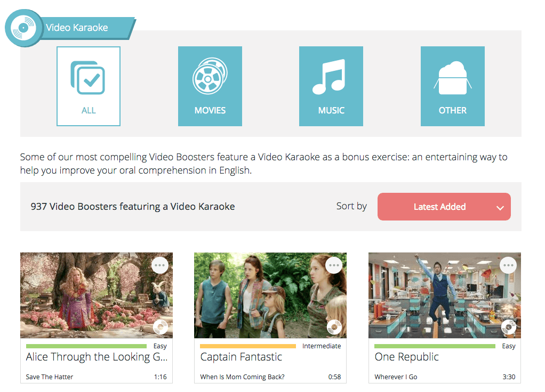Click the green Easy level bar on One Republic card
The height and width of the screenshot is (392, 545).
(x=435, y=346)
